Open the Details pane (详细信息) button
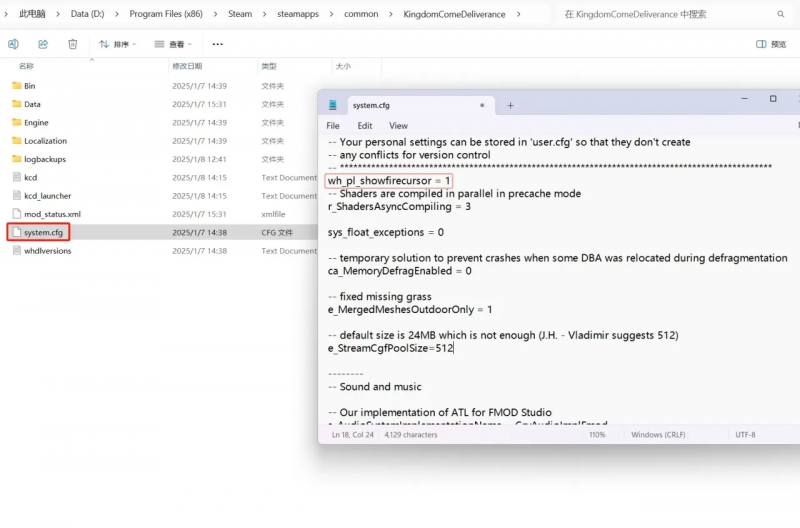This screenshot has width=800, height=528. tap(774, 44)
